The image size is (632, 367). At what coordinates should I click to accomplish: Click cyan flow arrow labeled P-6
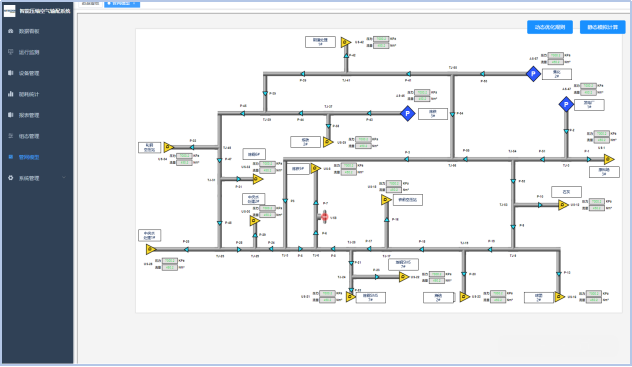coord(316,233)
